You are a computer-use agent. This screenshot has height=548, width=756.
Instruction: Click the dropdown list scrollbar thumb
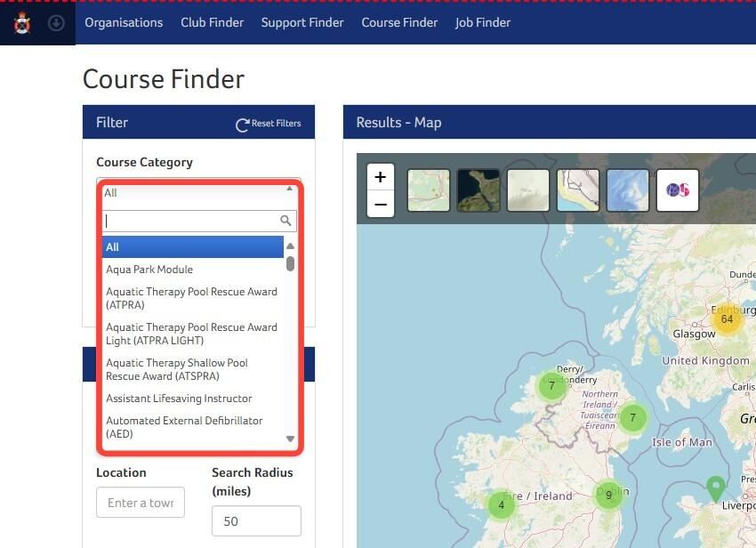pos(290,264)
